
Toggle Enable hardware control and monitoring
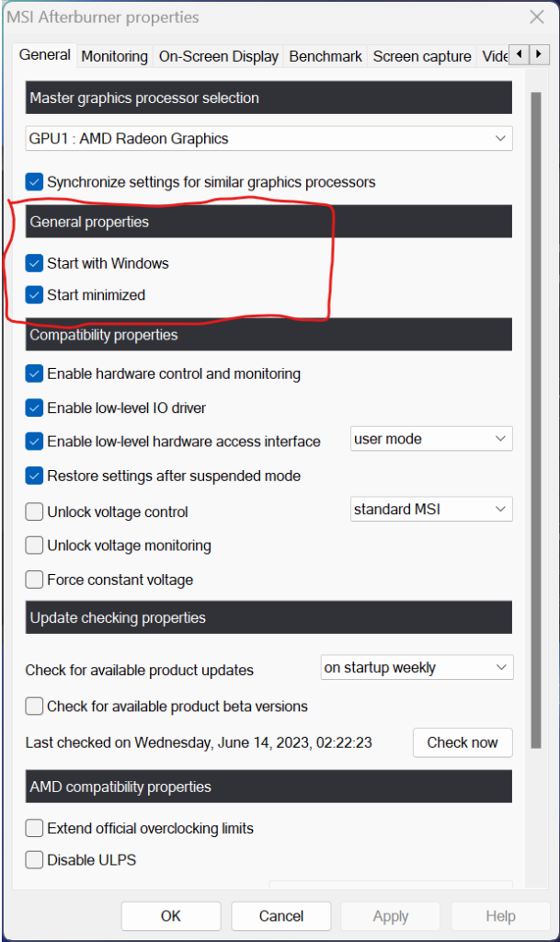34,373
